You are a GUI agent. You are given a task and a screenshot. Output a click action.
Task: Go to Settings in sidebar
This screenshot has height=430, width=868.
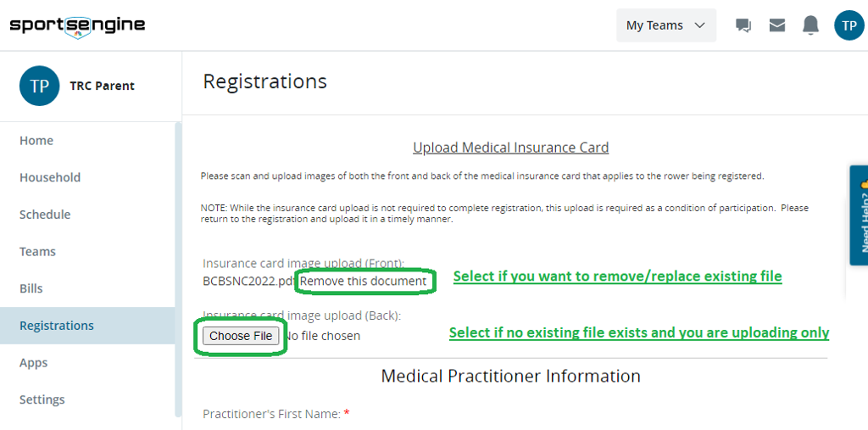pyautogui.click(x=42, y=399)
